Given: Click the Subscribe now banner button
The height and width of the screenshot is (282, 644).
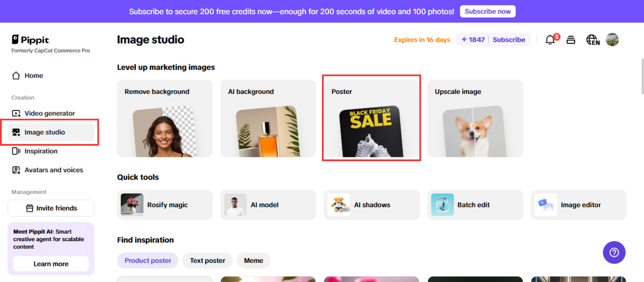Looking at the screenshot, I should point(488,11).
